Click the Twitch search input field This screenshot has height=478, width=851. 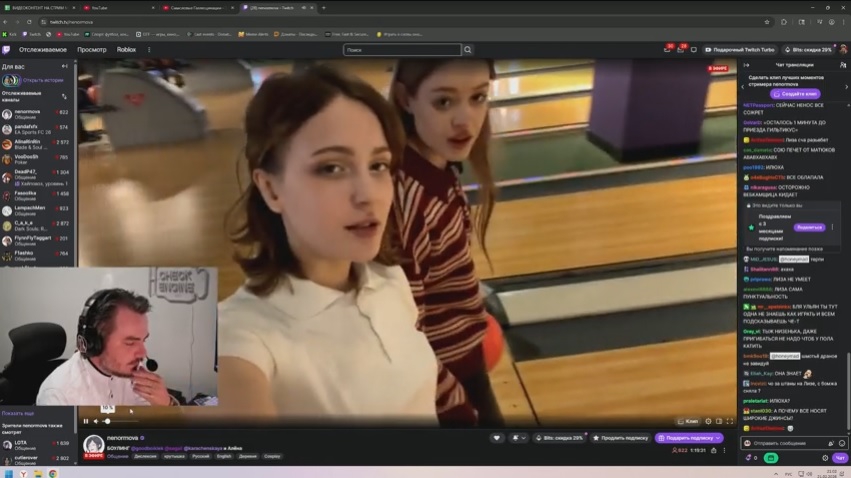pyautogui.click(x=402, y=50)
